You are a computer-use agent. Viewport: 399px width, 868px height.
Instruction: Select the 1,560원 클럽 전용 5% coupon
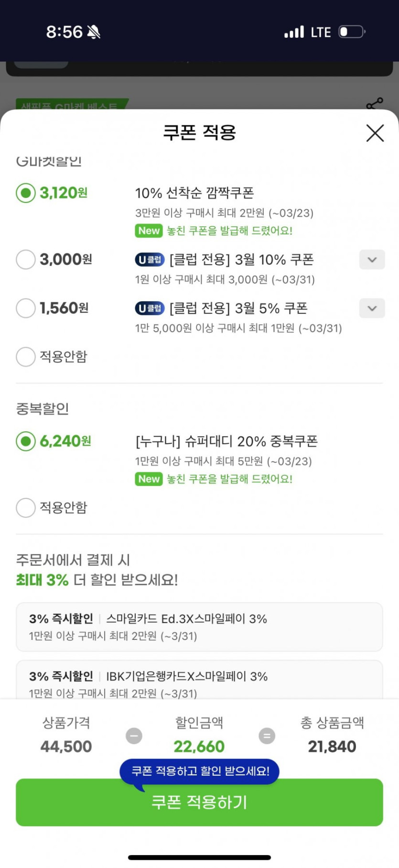[26, 308]
